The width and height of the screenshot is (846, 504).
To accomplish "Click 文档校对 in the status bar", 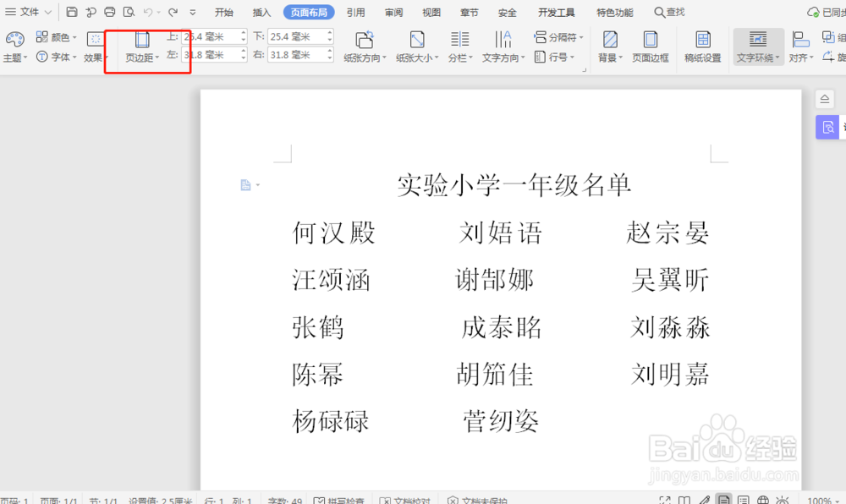I will 405,501.
